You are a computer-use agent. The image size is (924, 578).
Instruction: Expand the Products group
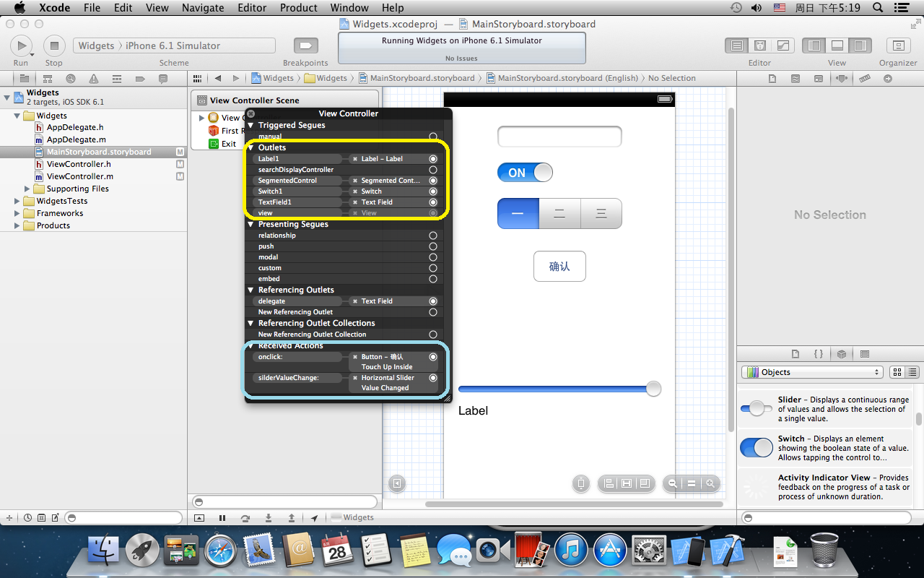(x=17, y=225)
